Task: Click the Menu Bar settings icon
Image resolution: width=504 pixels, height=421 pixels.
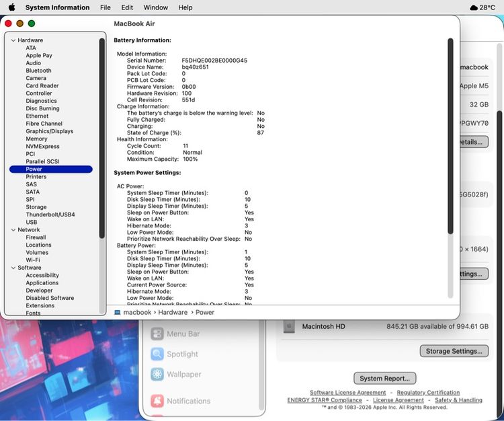Action: (x=157, y=334)
